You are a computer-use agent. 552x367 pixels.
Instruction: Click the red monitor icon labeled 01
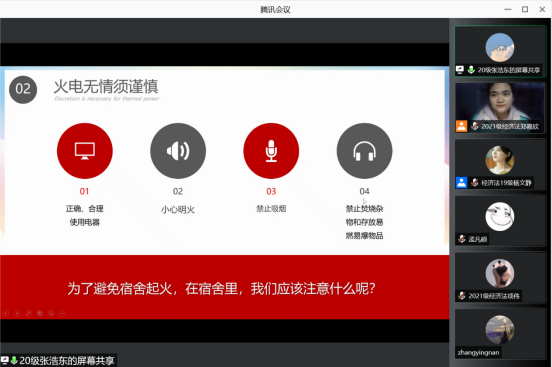point(85,151)
